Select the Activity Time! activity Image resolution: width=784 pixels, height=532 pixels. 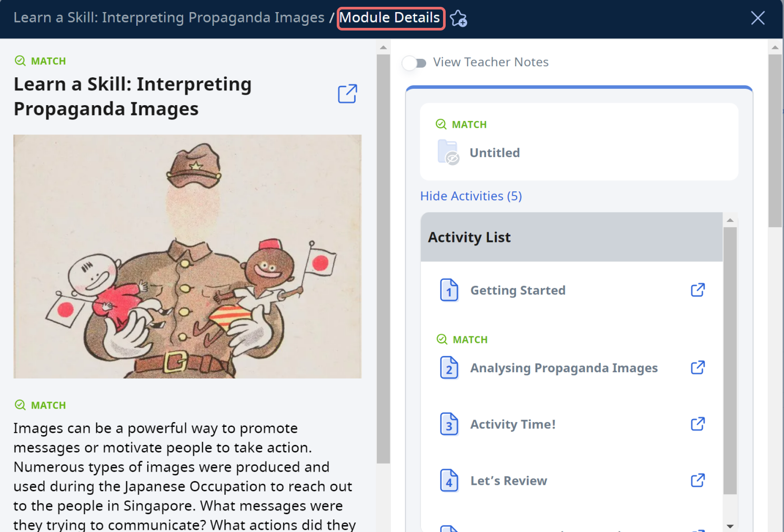513,424
